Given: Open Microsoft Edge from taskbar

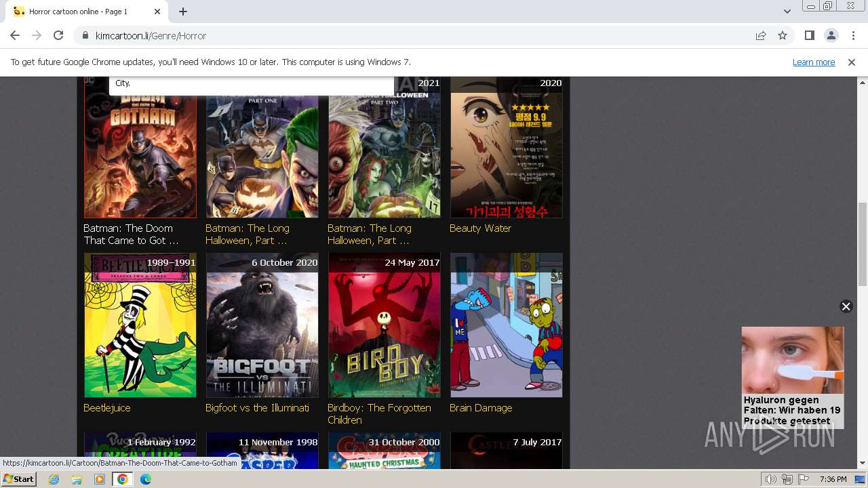Looking at the screenshot, I should click(146, 479).
